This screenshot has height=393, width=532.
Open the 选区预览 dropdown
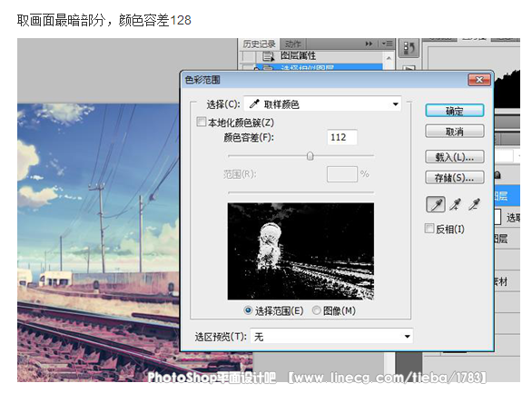tap(331, 337)
